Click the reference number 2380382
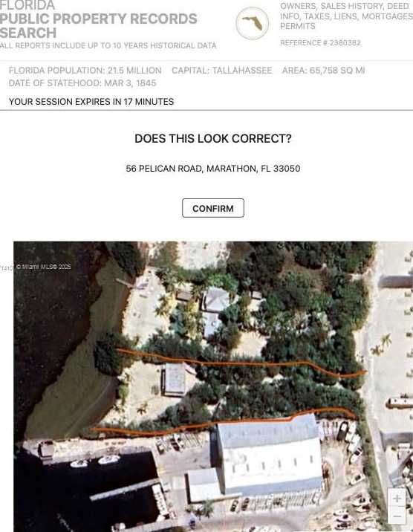413x532 pixels. click(x=320, y=43)
